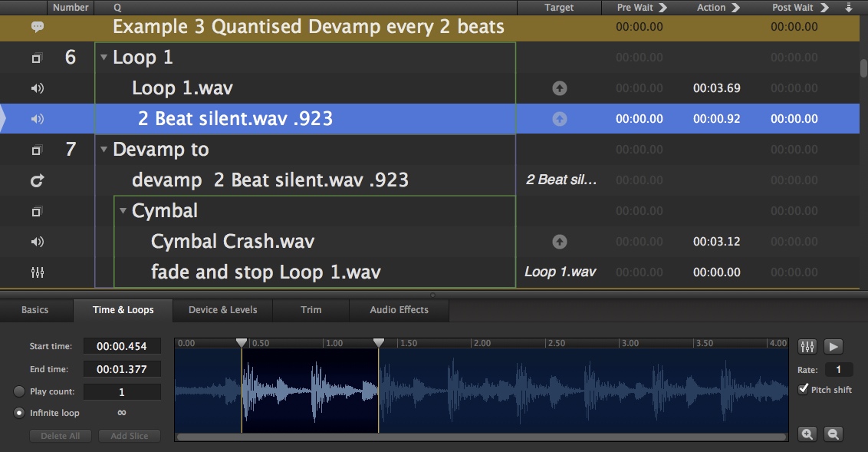Zoom in on the waveform

click(x=807, y=434)
